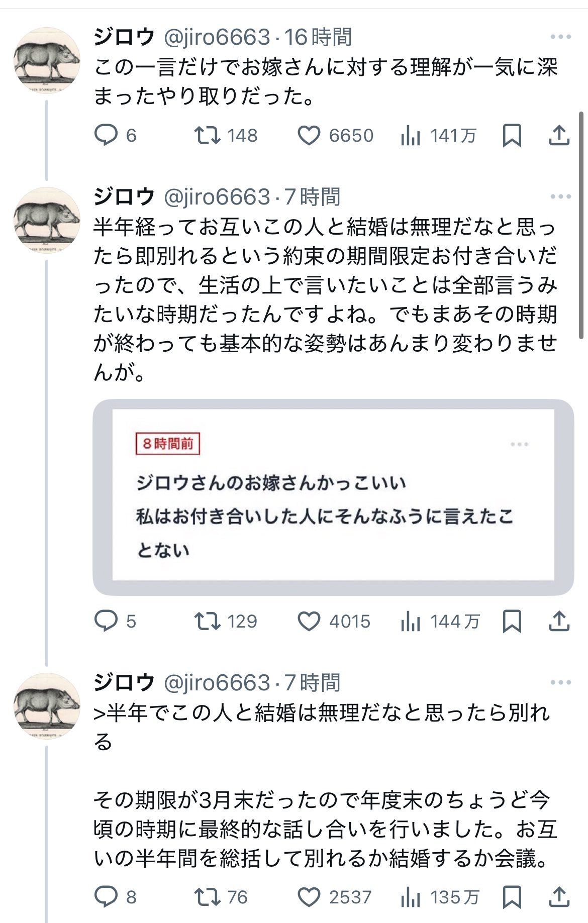Like the tweet with 2537 likes

[309, 897]
